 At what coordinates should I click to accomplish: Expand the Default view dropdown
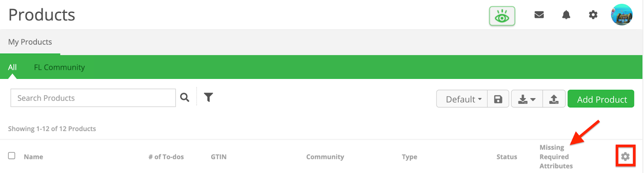point(462,99)
